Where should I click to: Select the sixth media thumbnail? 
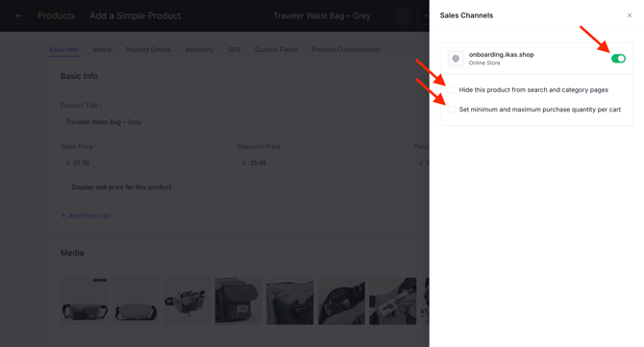[x=341, y=302]
